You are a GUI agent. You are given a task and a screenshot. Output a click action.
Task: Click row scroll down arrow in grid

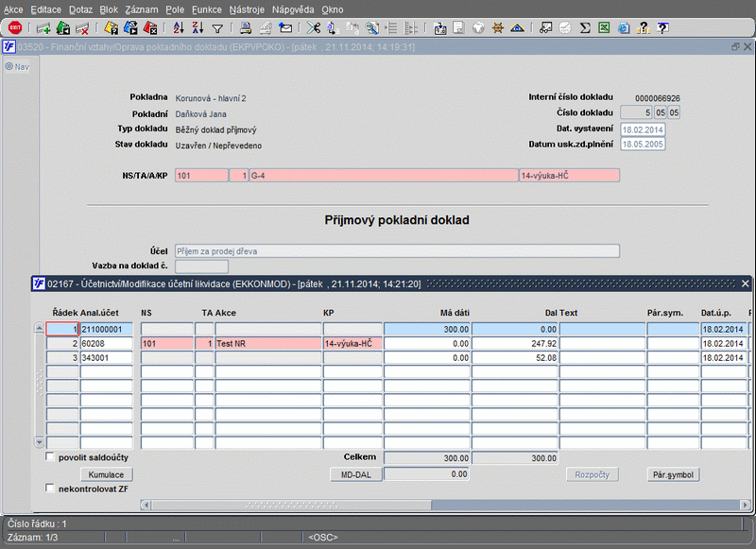pyautogui.click(x=40, y=442)
